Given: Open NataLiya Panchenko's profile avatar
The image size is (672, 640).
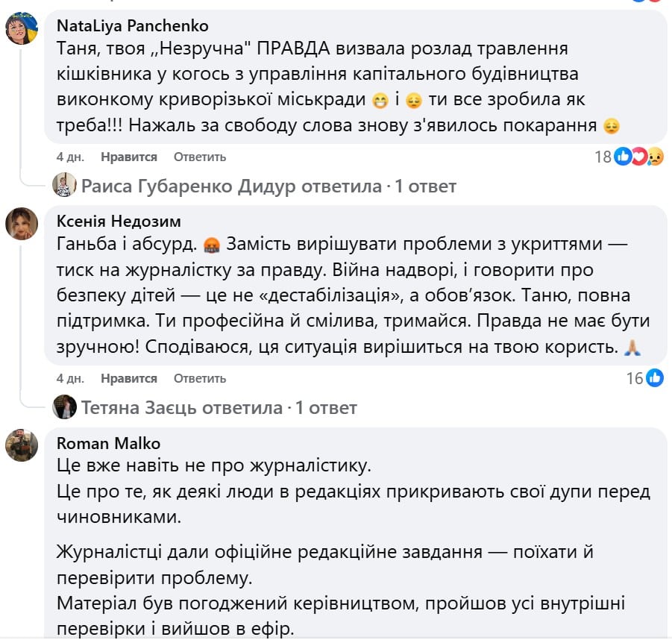Looking at the screenshot, I should (x=22, y=30).
